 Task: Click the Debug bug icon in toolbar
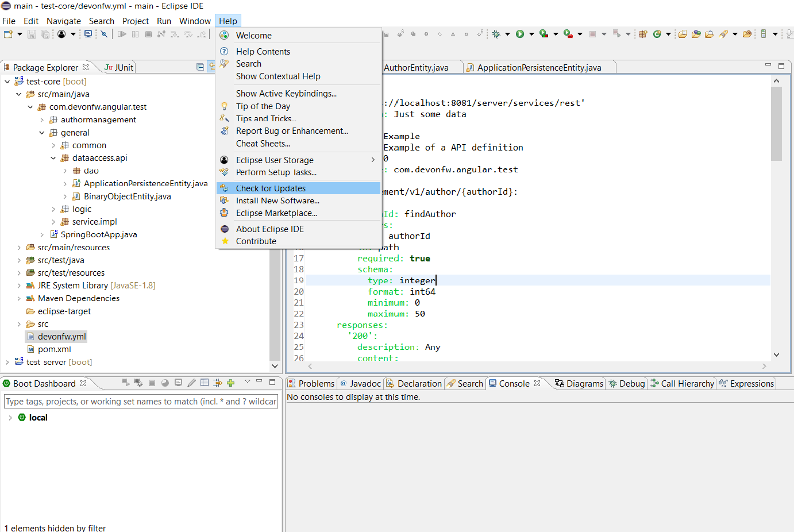click(x=496, y=34)
